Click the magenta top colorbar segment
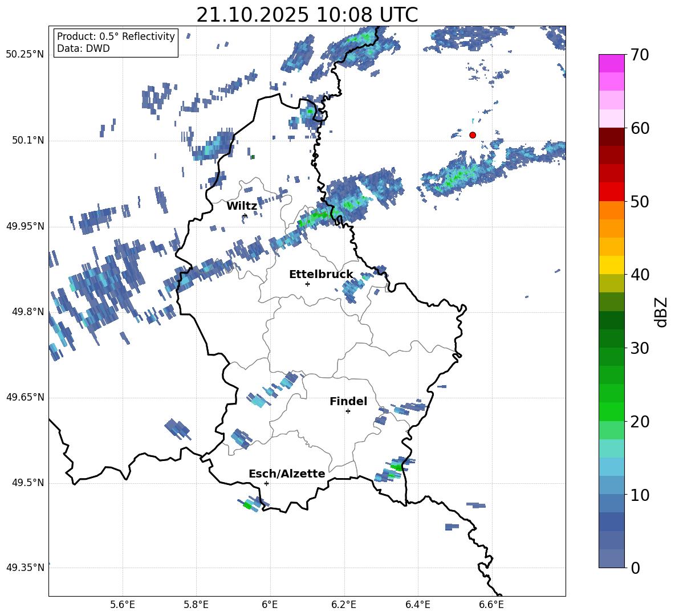Viewport: 675px width, 616px height. pyautogui.click(x=611, y=64)
